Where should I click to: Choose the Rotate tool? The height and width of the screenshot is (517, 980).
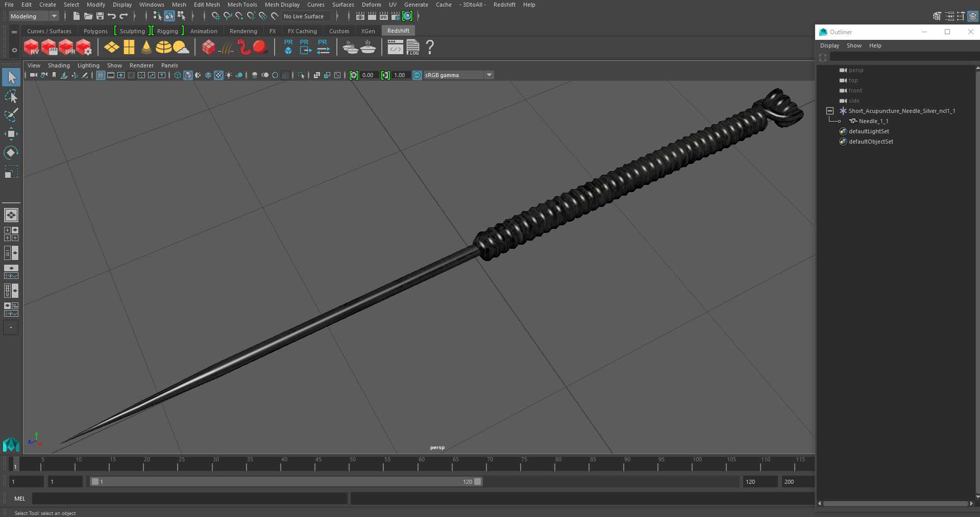[11, 152]
